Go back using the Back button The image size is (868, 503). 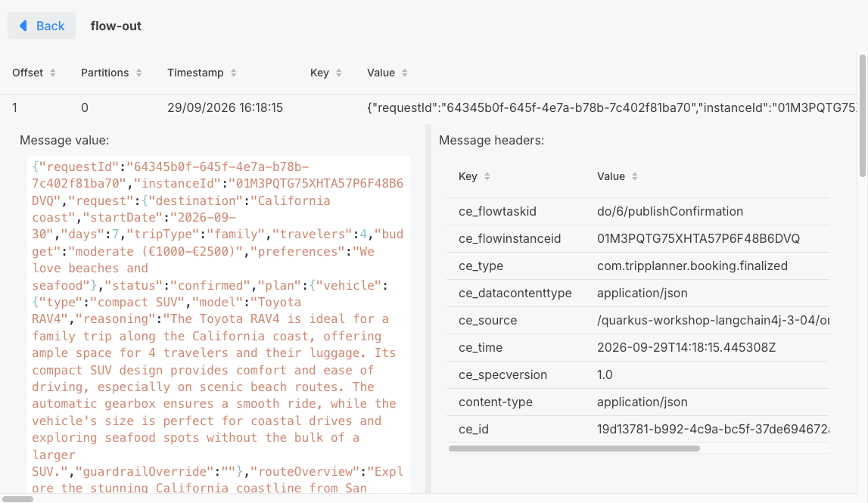point(42,26)
